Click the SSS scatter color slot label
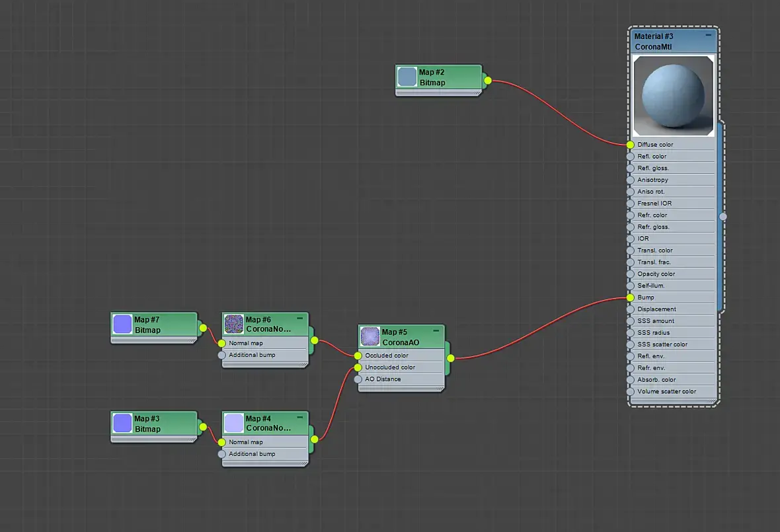This screenshot has height=532, width=780. pyautogui.click(x=662, y=344)
